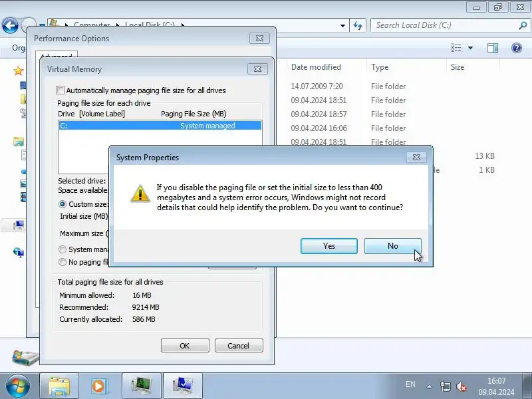Viewport: 532px width, 399px height.
Task: Click the yellow warning triangle icon
Action: 140,194
